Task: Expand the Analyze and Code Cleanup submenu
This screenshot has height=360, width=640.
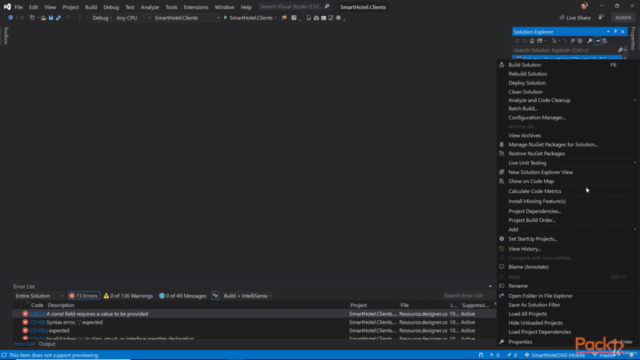Action: click(x=568, y=100)
